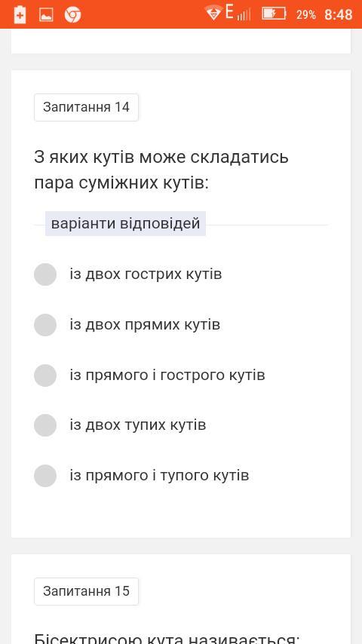Choose 'із прямого і гострого кутів' radio button
The width and height of the screenshot is (362, 644).
pyautogui.click(x=45, y=376)
